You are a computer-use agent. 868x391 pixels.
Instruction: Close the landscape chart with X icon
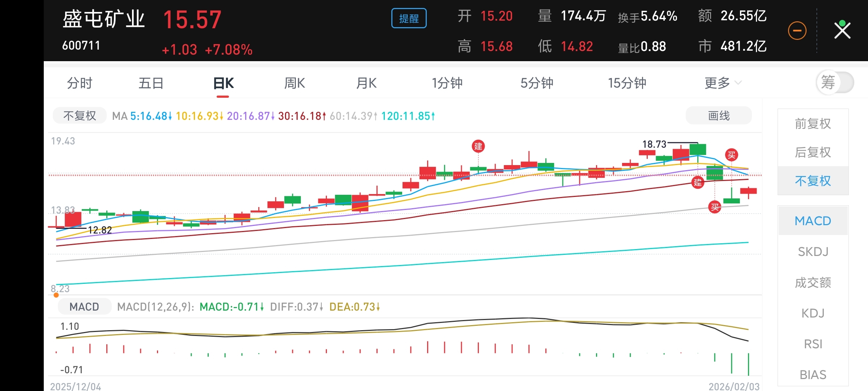pos(842,30)
